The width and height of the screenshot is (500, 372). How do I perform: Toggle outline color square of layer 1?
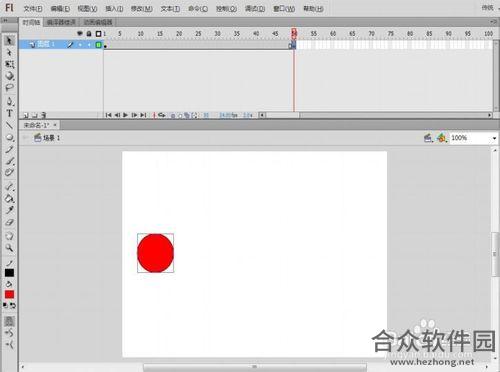[98, 44]
